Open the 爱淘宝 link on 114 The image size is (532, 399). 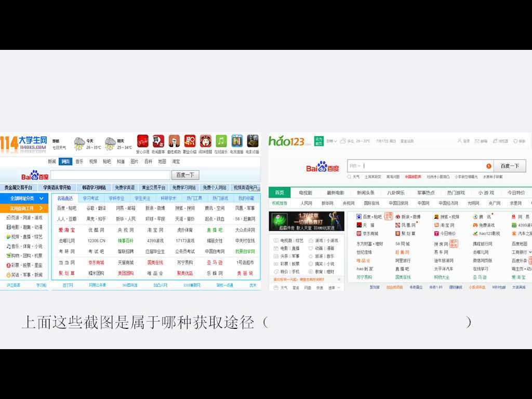pos(66,230)
